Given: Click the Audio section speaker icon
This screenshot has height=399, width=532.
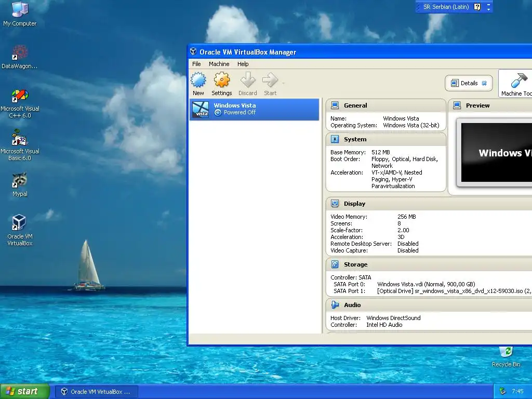Looking at the screenshot, I should 335,304.
